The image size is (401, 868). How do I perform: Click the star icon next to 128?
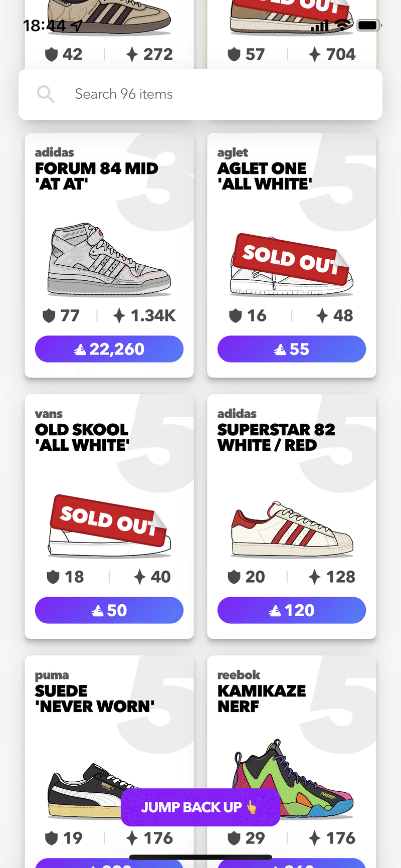click(x=314, y=577)
